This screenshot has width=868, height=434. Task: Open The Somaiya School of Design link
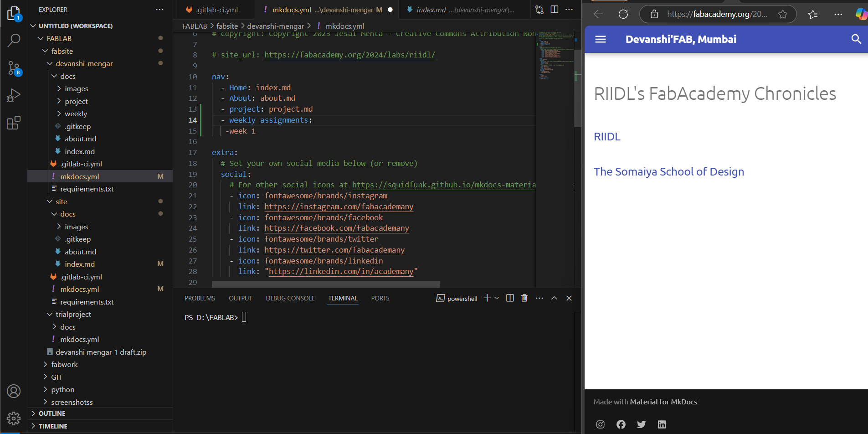click(x=669, y=172)
